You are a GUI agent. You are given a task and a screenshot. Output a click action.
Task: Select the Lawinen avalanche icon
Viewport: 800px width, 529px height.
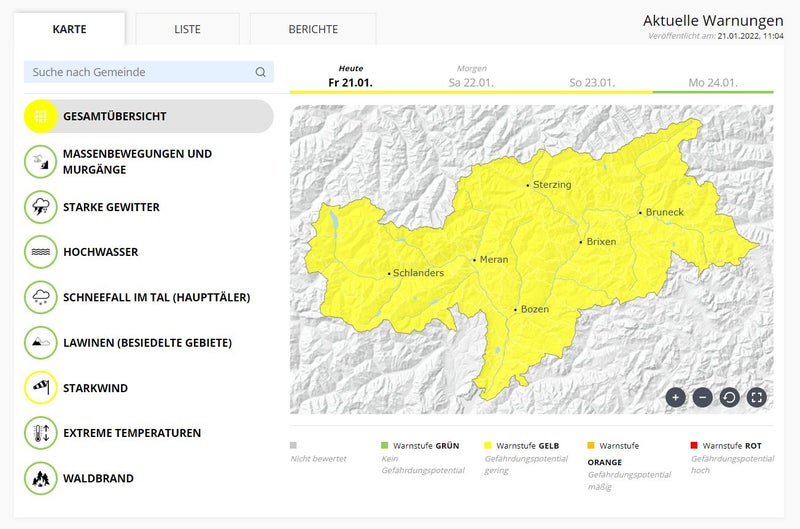click(41, 342)
